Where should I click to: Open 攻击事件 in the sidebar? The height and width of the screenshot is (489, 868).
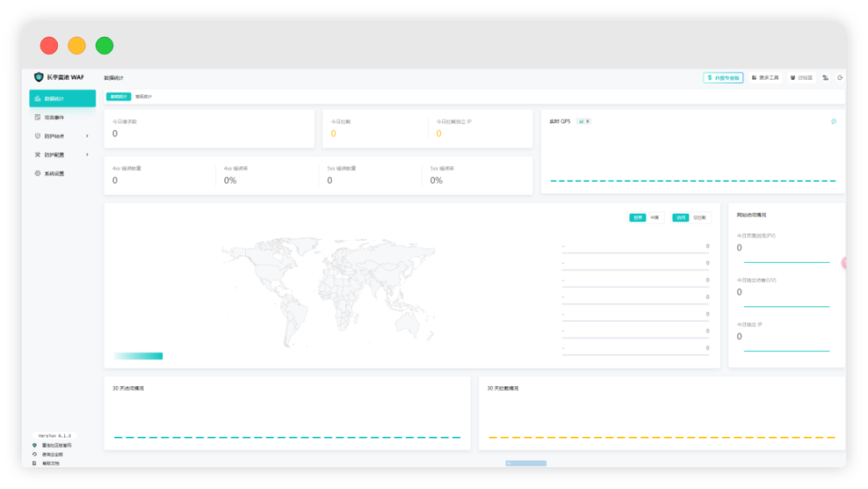coord(63,117)
